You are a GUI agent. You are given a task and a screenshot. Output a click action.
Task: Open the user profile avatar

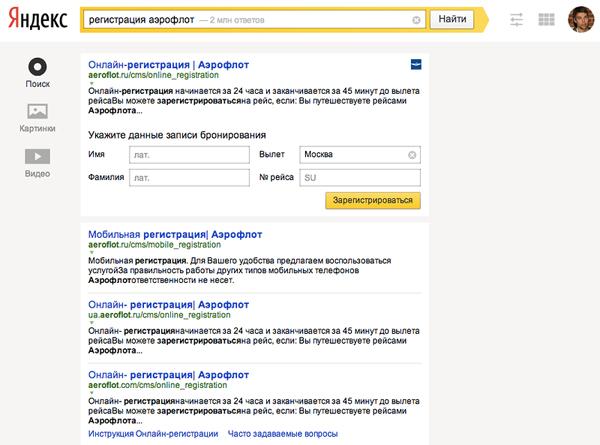pyautogui.click(x=579, y=19)
